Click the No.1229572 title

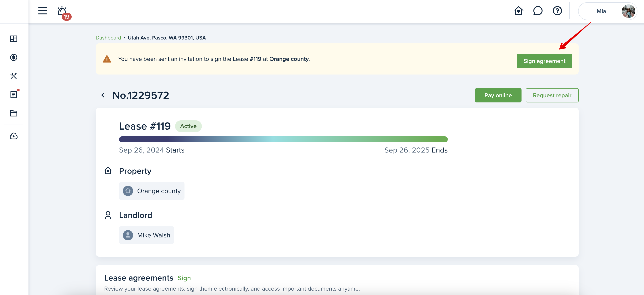141,95
